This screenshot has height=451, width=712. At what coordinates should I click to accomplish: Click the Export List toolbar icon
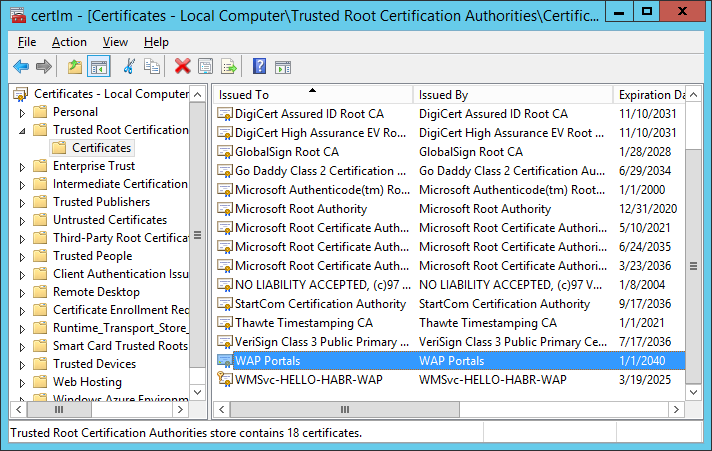pos(229,67)
